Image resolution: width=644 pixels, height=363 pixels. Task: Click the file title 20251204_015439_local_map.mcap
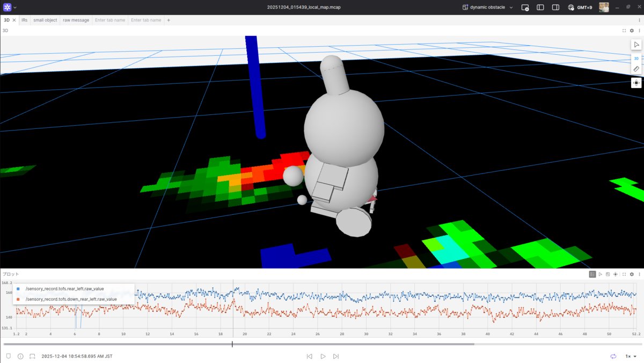303,7
